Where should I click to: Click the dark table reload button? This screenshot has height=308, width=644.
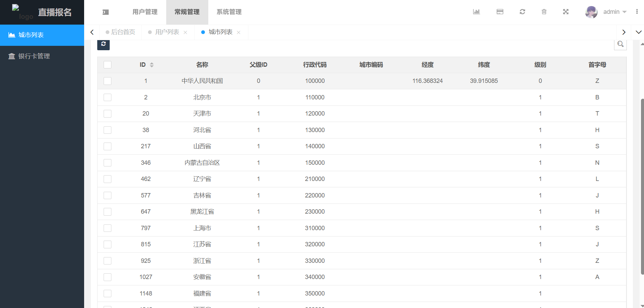coord(103,44)
